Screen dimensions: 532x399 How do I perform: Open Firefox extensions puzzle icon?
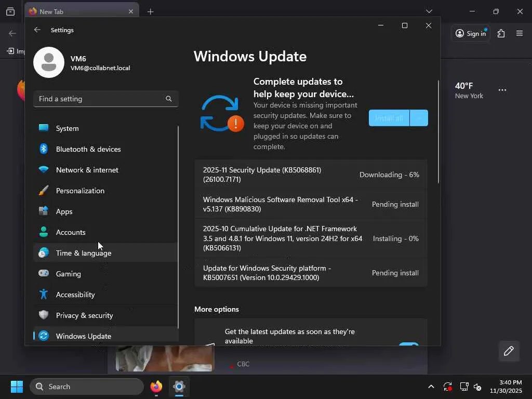(501, 33)
